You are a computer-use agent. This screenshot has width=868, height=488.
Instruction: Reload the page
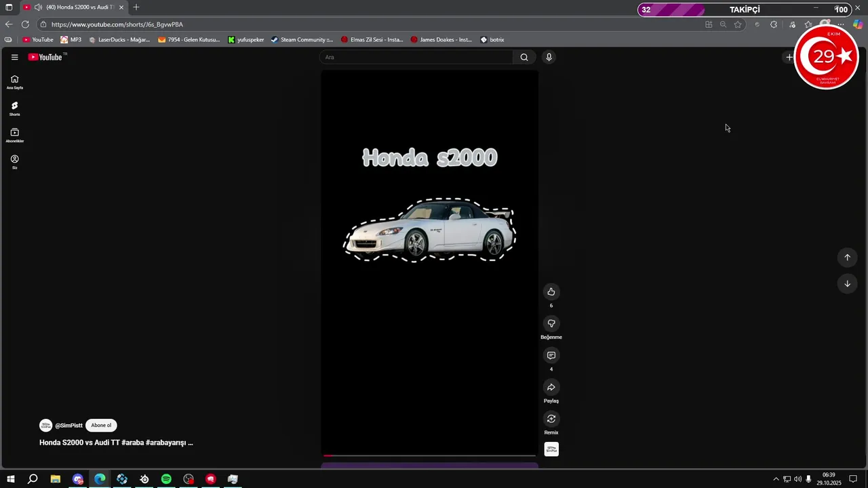25,24
